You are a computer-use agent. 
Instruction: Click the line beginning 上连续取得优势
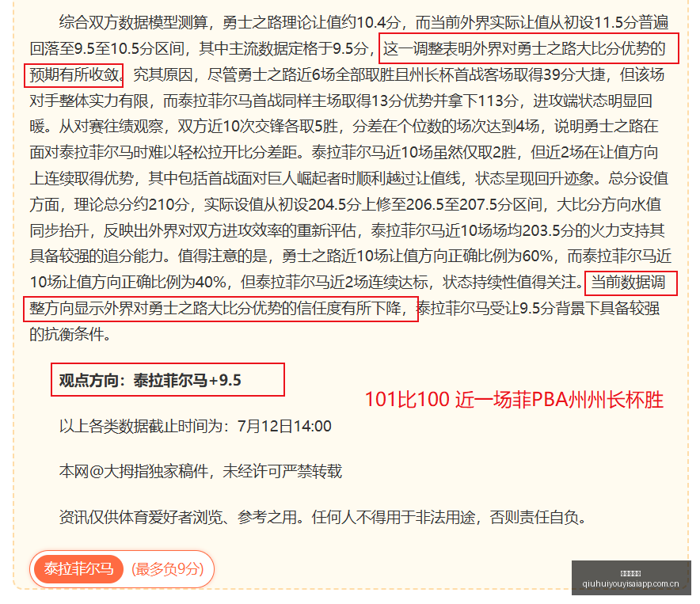pyautogui.click(x=348, y=179)
